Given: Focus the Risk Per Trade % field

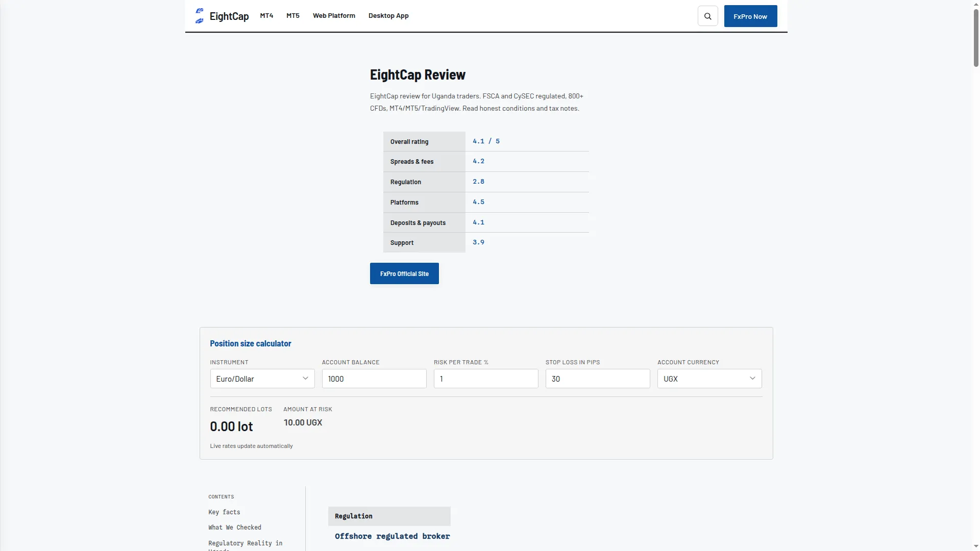Looking at the screenshot, I should 486,379.
